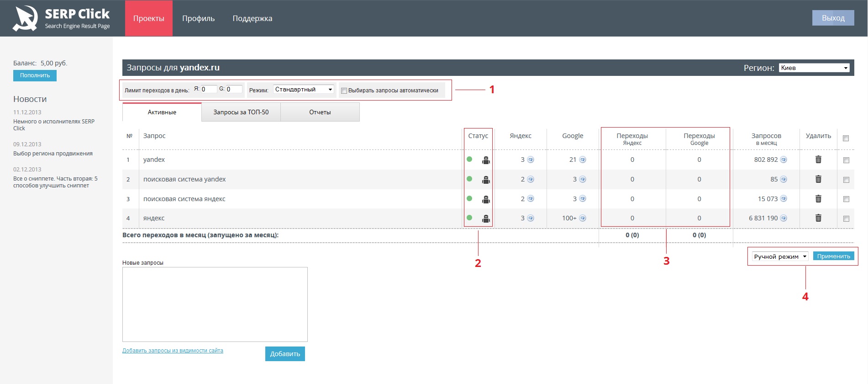Viewport: 868px width, 384px height.
Task: Switch to the 'Запросы за ТОП-50' tab
Action: pyautogui.click(x=241, y=112)
